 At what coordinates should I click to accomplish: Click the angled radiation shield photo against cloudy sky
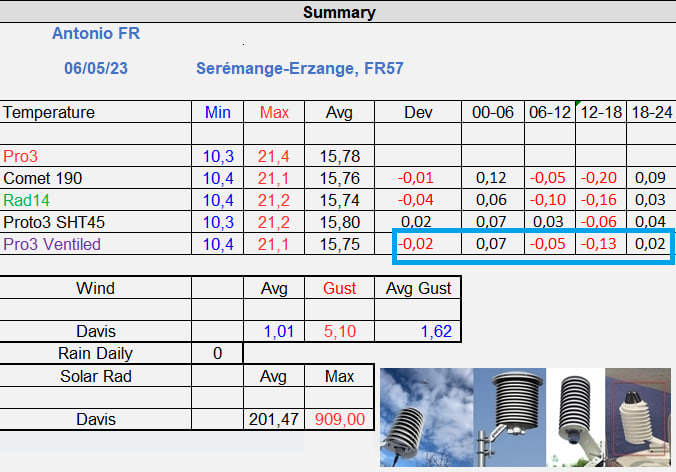(x=424, y=416)
